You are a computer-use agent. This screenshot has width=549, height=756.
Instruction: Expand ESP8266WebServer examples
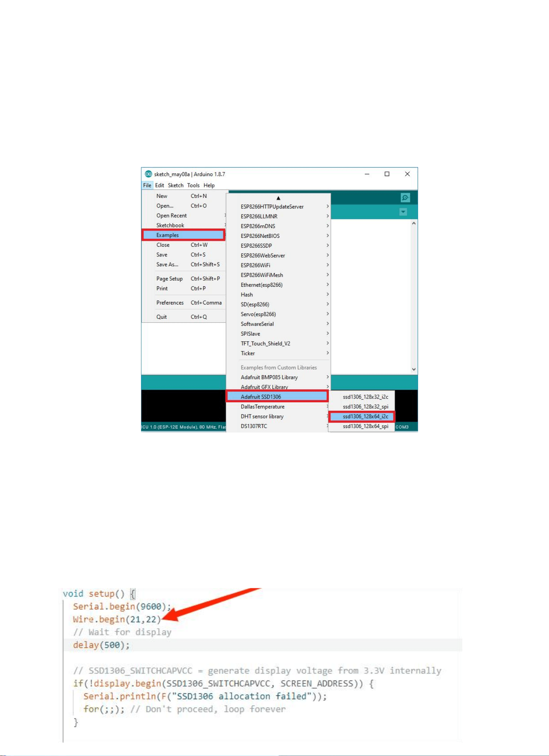click(x=278, y=256)
